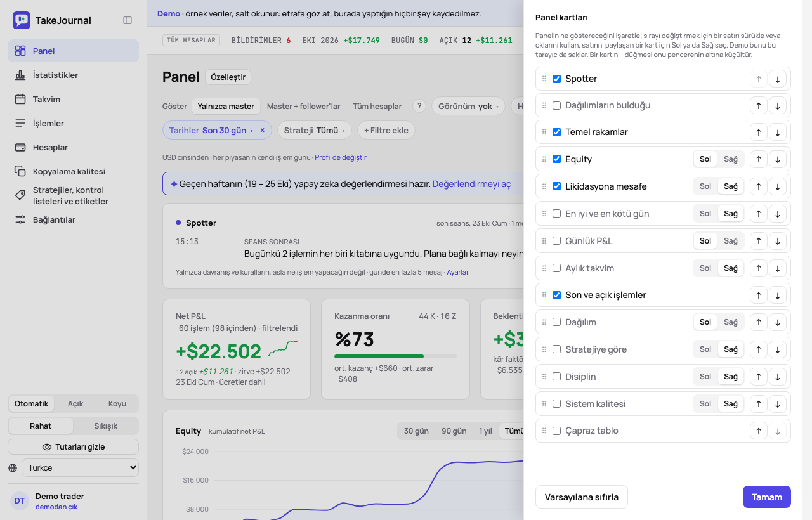This screenshot has height=520, width=812.
Task: Move Equity card down with arrow
Action: pyautogui.click(x=777, y=159)
